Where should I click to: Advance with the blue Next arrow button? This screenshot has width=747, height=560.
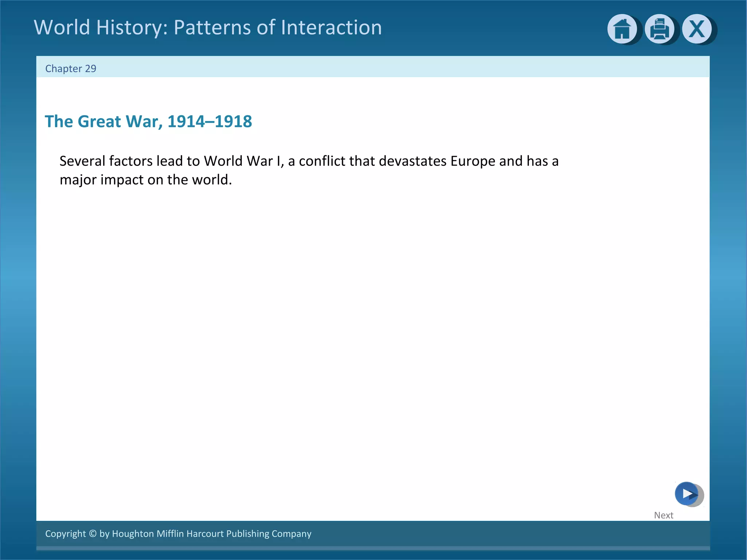click(687, 494)
